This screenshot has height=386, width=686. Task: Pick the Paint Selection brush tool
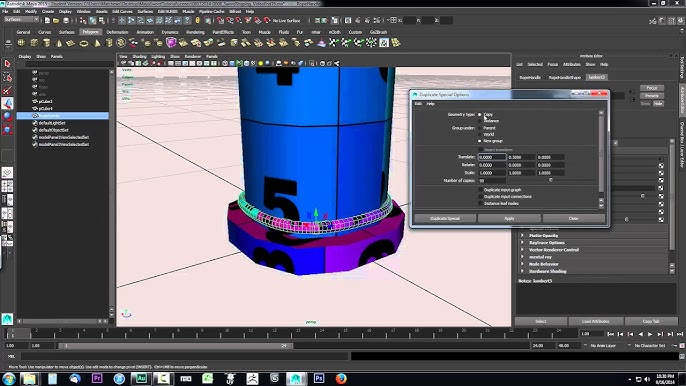[x=7, y=91]
